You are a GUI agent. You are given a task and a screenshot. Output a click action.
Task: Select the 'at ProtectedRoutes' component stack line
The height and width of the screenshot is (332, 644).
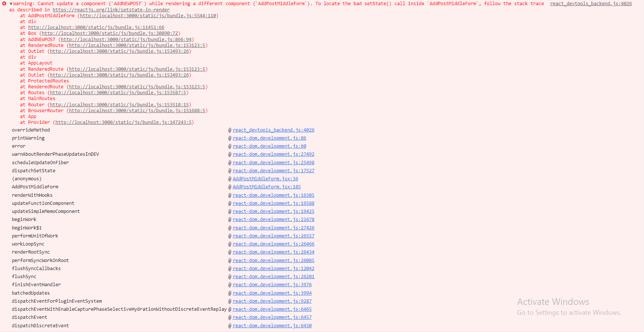44,81
